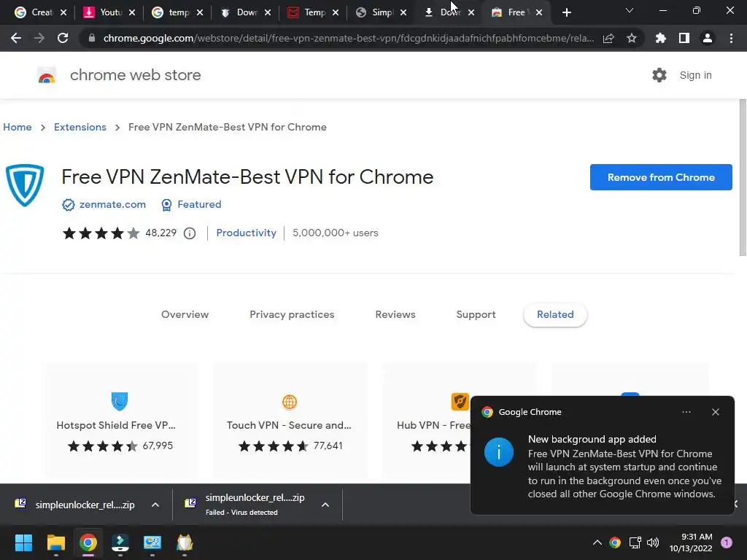The width and height of the screenshot is (747, 560).
Task: Open the Extensions puzzle icon
Action: [661, 38]
